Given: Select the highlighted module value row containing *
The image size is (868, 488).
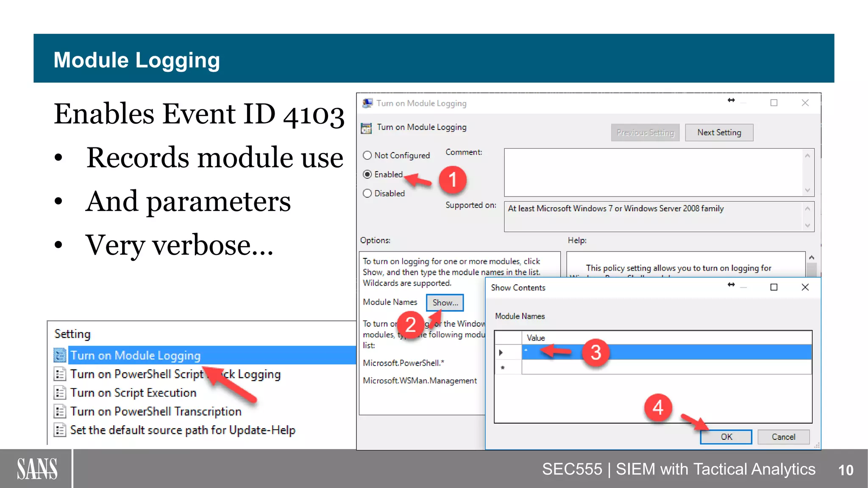Looking at the screenshot, I should point(666,352).
